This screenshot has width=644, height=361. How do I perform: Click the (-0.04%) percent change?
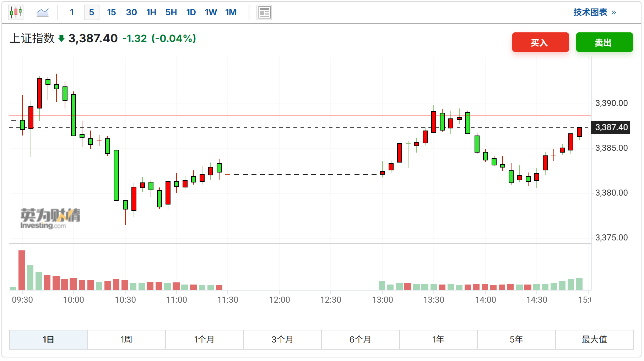pos(174,38)
